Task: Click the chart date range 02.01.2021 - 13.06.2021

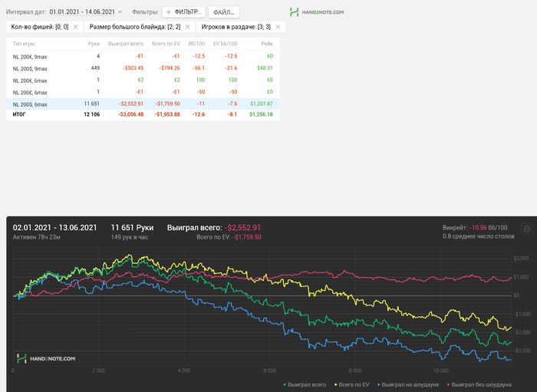Action: coord(54,228)
